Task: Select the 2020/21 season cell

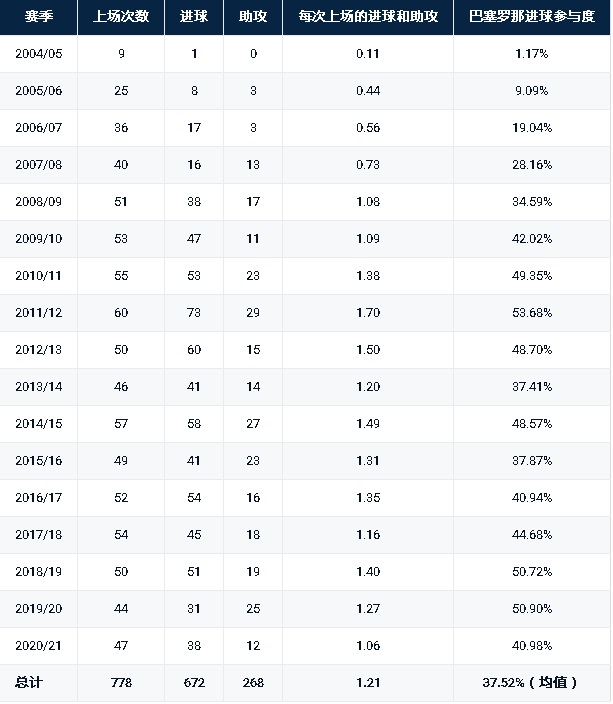Action: [x=39, y=646]
